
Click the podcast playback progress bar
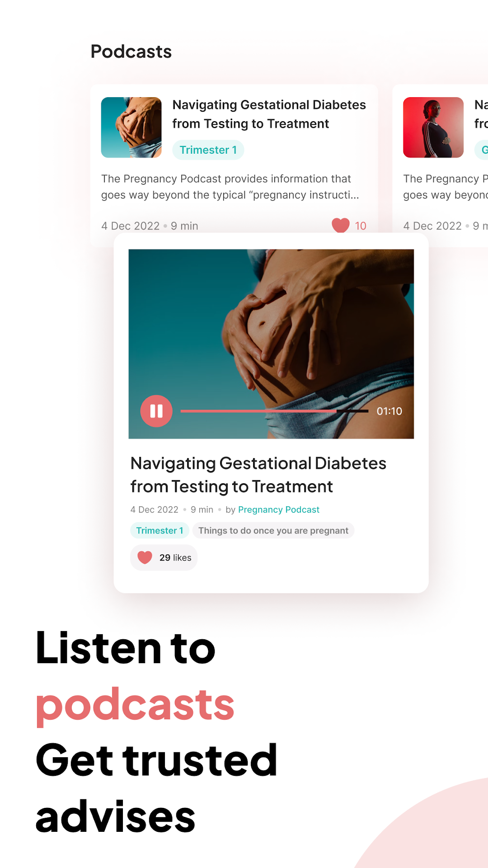point(274,411)
